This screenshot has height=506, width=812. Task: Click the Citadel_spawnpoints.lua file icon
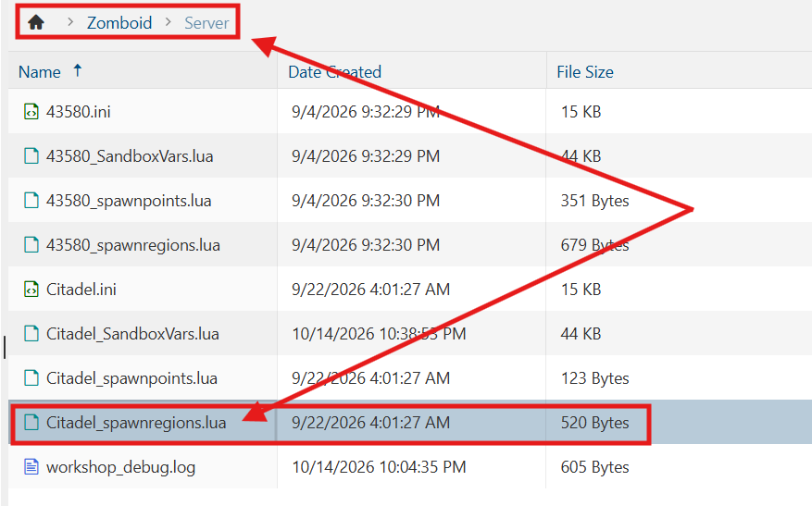(x=31, y=378)
